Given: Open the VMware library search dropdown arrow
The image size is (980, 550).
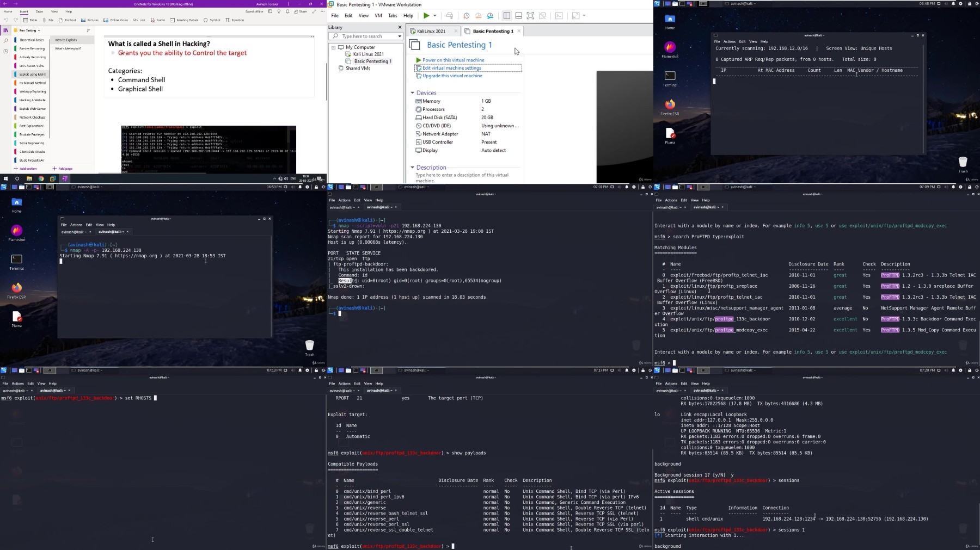Looking at the screenshot, I should pos(400,36).
